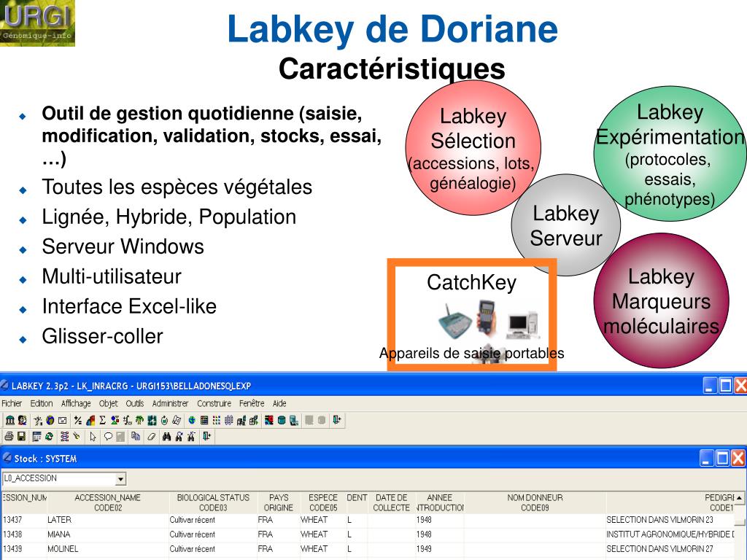The height and width of the screenshot is (560, 747).
Task: Click the copy pages toolbar icon
Action: 136,436
